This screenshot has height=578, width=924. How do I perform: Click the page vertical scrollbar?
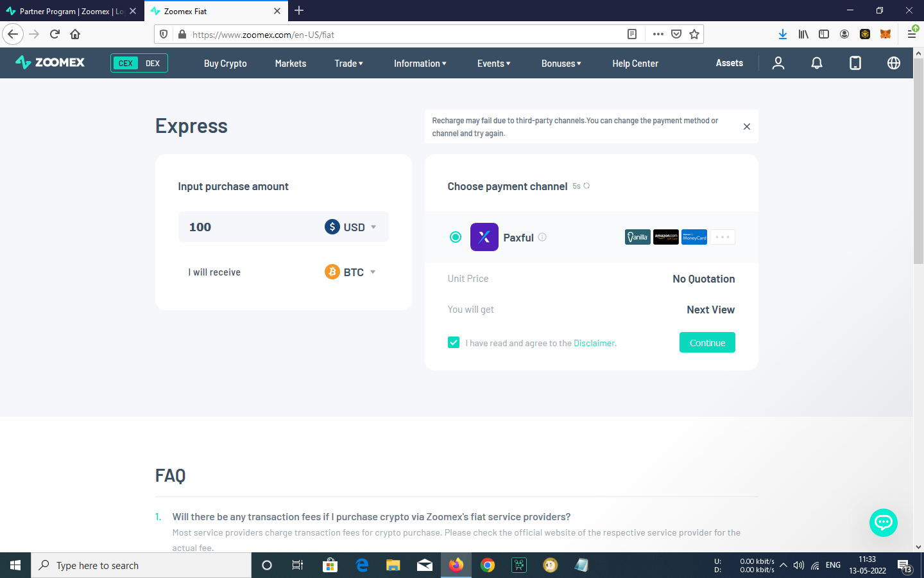tap(918, 161)
